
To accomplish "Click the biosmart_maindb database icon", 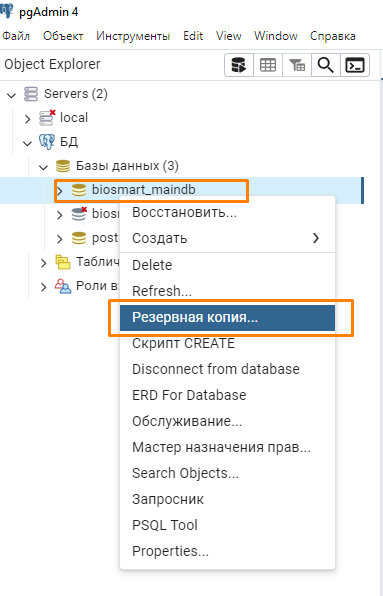I will pyautogui.click(x=79, y=190).
